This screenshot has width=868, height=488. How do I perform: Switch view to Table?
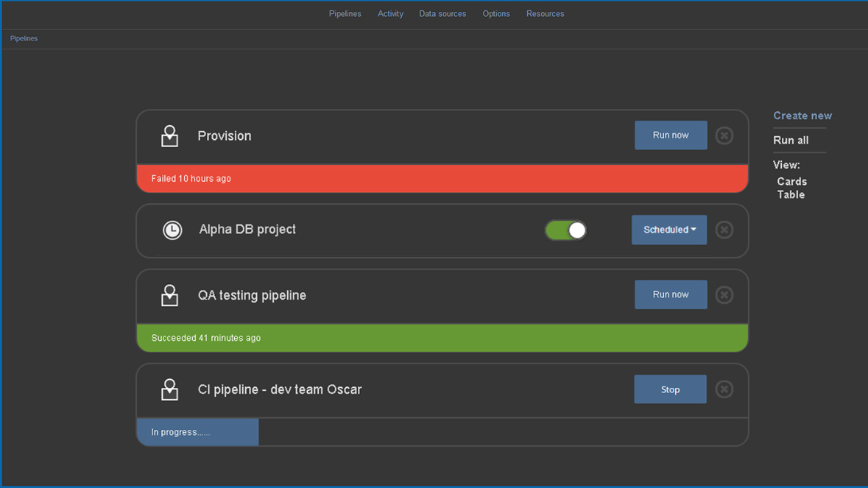click(791, 194)
